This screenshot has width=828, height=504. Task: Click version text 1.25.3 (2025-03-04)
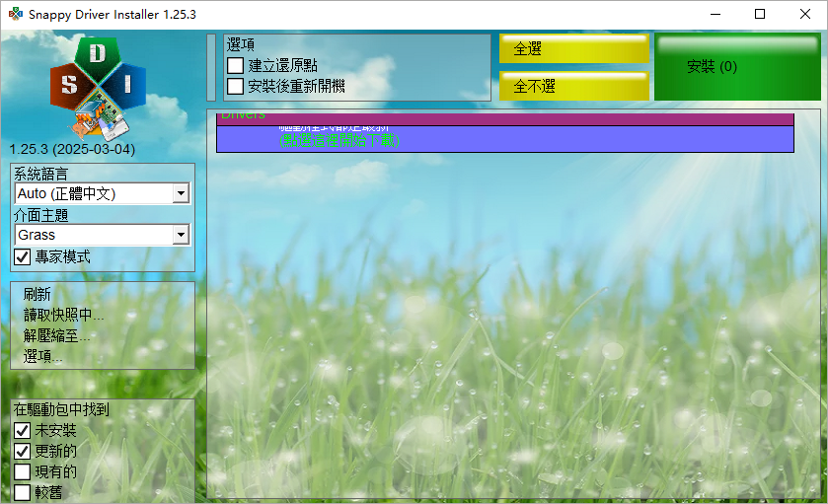(72, 149)
